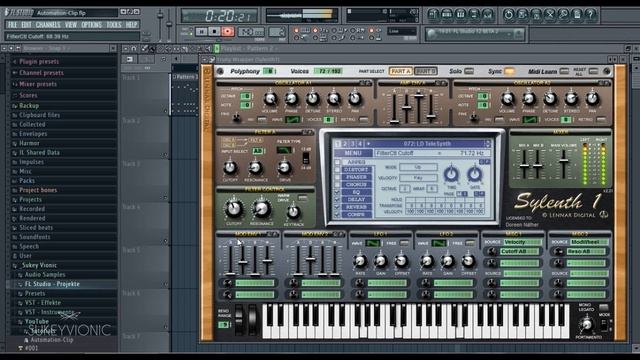This screenshot has height=360, width=640.
Task: Expand the Channel presets folder
Action: click(41, 73)
